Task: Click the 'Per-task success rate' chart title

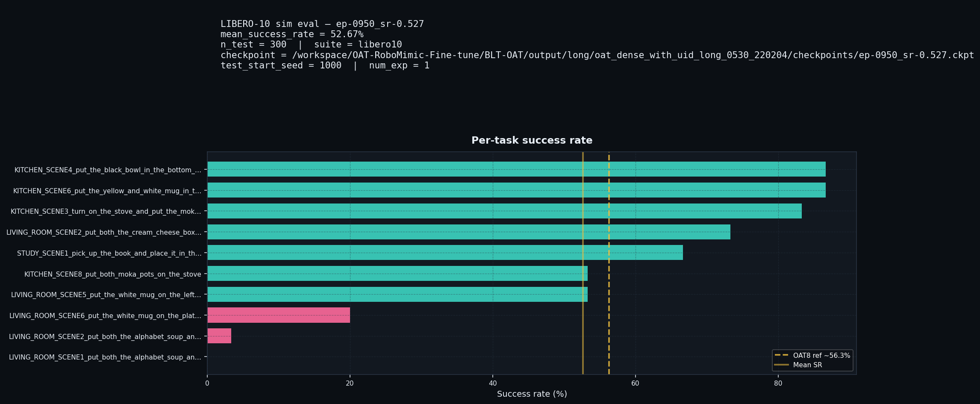Action: pyautogui.click(x=532, y=141)
